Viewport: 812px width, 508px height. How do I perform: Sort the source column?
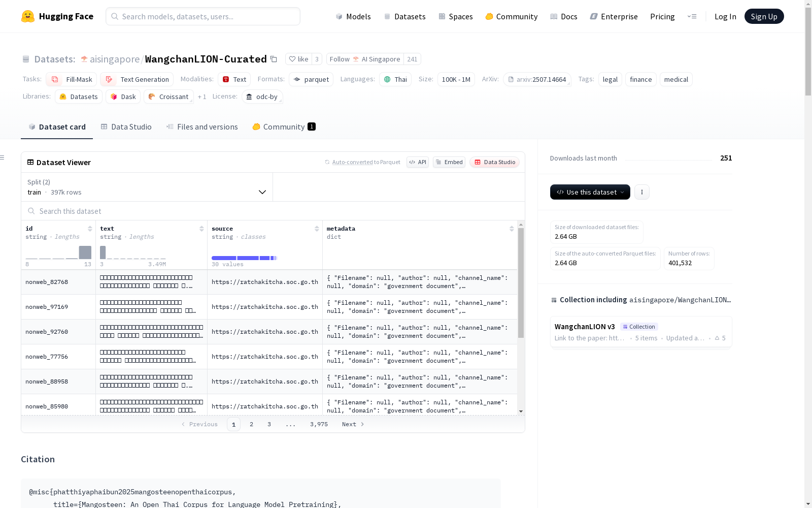pyautogui.click(x=317, y=229)
